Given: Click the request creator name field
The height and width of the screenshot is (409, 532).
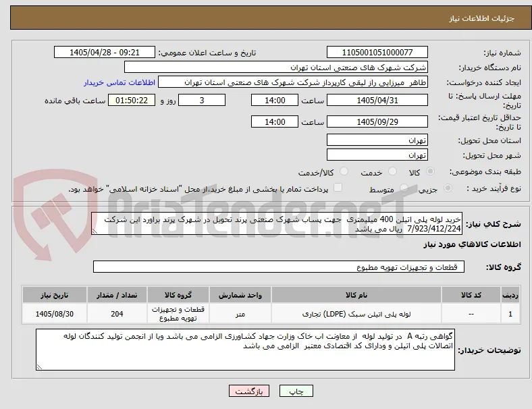Looking at the screenshot, I should click(x=293, y=82).
